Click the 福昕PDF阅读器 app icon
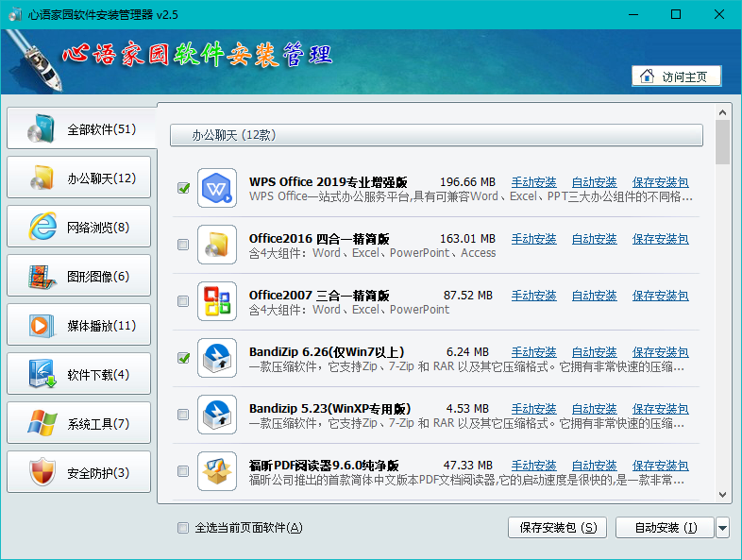This screenshot has height=560, width=742. pyautogui.click(x=217, y=471)
